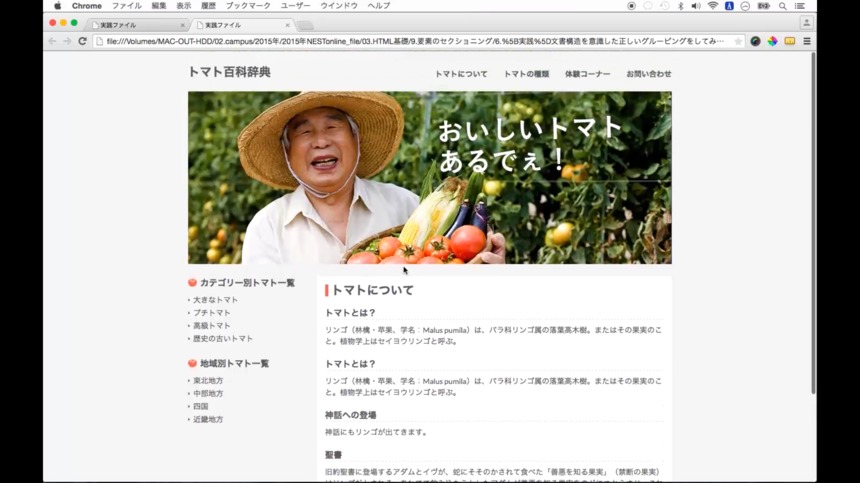
Task: Go to お問い合わせ navigation link
Action: (649, 74)
